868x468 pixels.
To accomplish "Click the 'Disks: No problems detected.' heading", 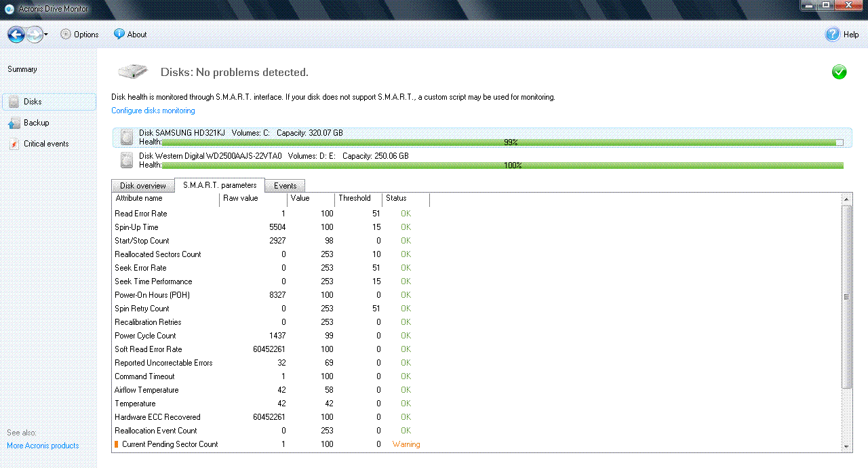I will click(234, 72).
